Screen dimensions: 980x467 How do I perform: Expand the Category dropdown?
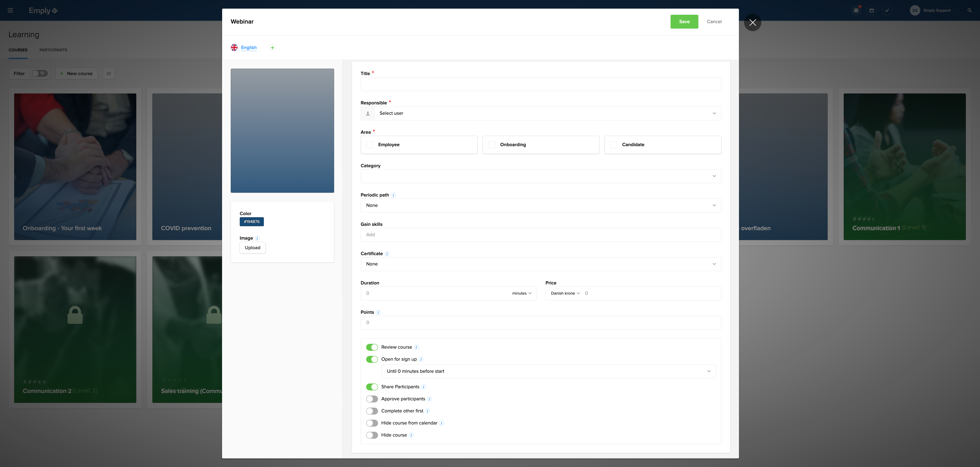click(x=540, y=176)
